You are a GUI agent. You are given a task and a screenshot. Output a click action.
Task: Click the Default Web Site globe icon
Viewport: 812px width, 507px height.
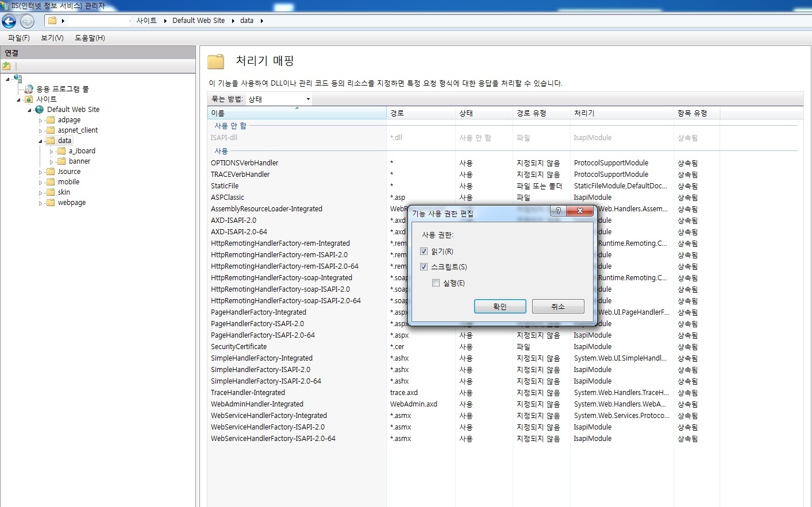coord(40,110)
